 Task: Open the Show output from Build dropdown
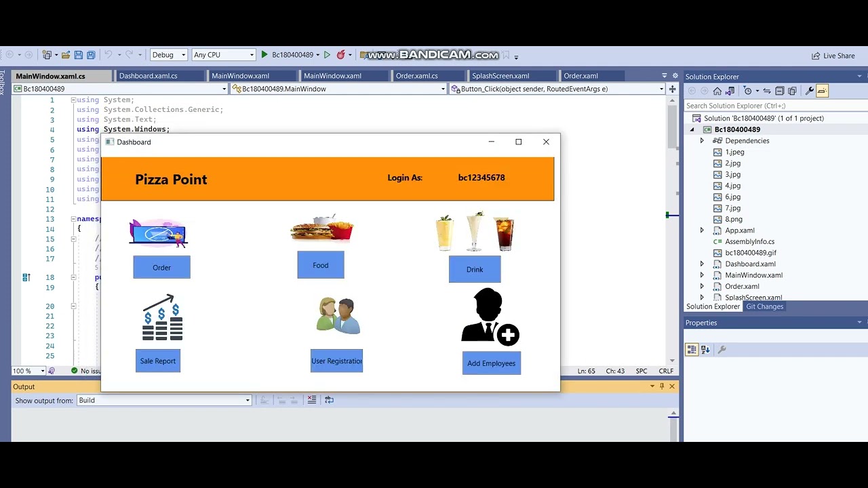[164, 401]
